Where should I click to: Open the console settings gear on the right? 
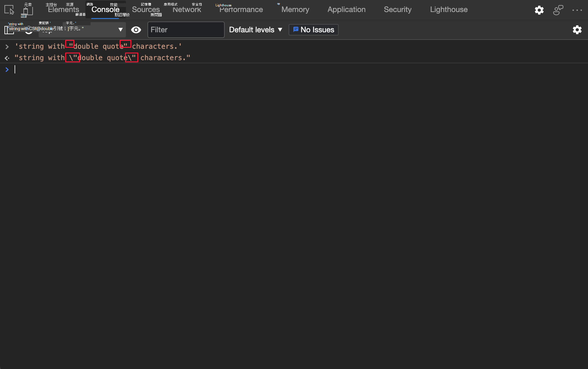point(577,30)
